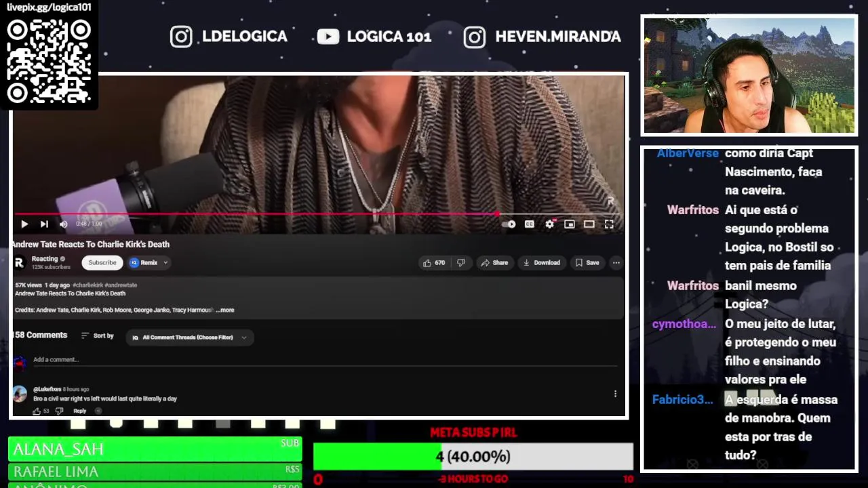Dislike the @Lukefixes comment

59,411
